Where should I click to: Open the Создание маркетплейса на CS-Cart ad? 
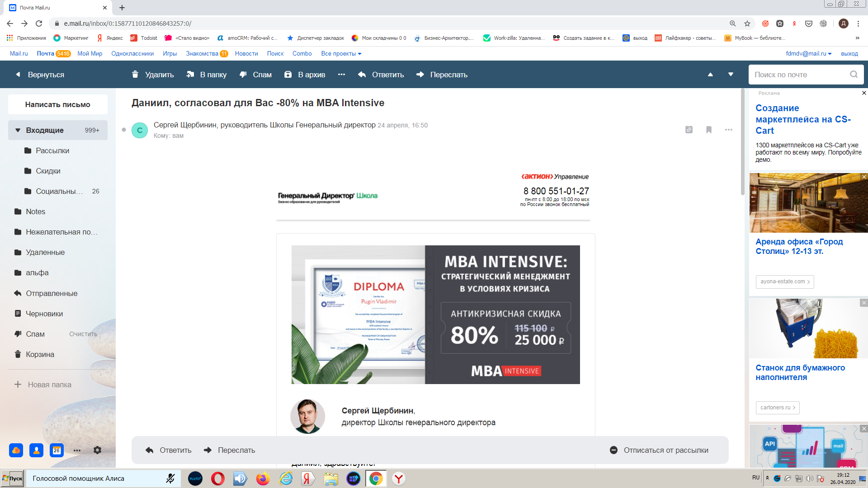coord(803,119)
